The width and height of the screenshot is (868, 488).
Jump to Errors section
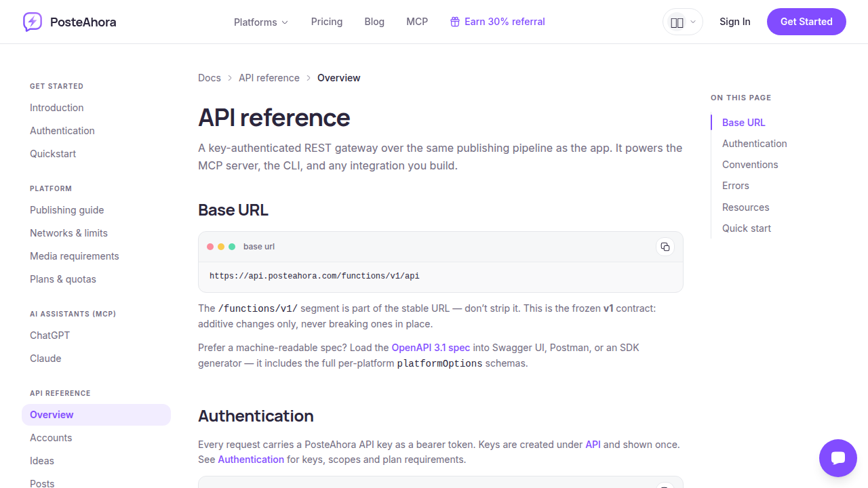(736, 186)
